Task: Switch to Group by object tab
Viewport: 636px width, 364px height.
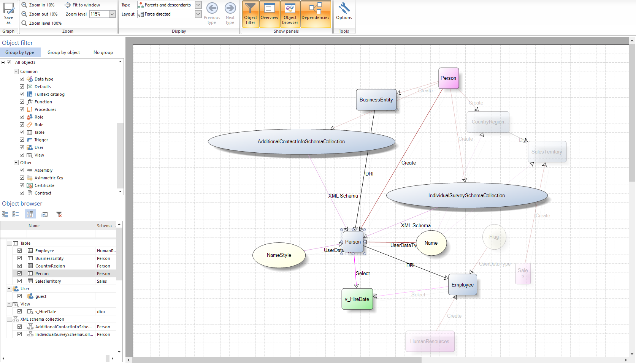Action: pos(64,52)
